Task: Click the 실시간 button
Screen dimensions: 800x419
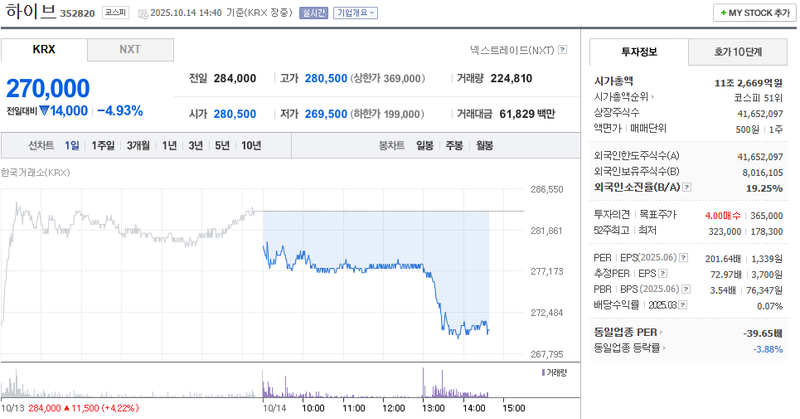Action: click(x=312, y=13)
